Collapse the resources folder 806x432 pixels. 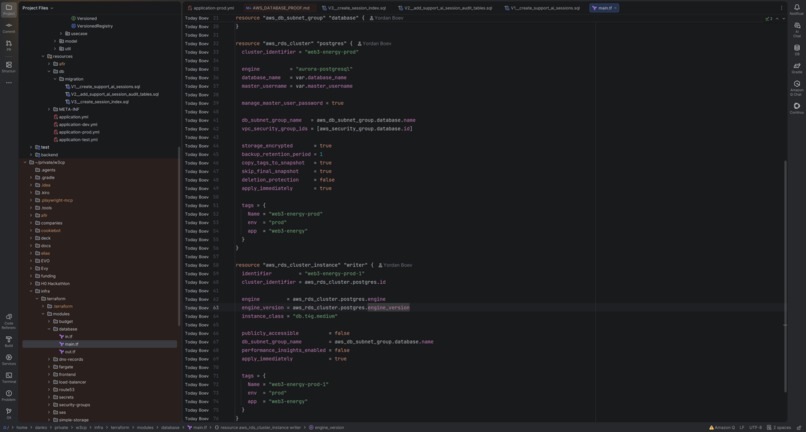pos(43,56)
